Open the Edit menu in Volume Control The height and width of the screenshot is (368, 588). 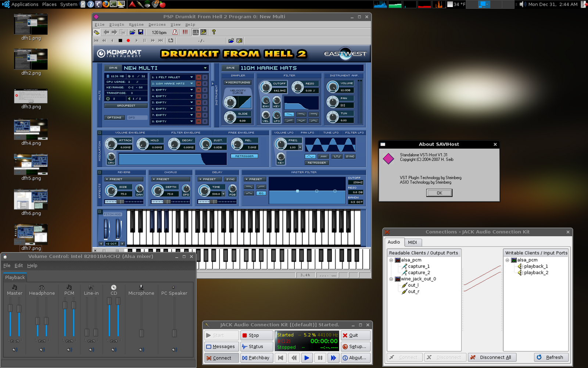click(x=19, y=265)
